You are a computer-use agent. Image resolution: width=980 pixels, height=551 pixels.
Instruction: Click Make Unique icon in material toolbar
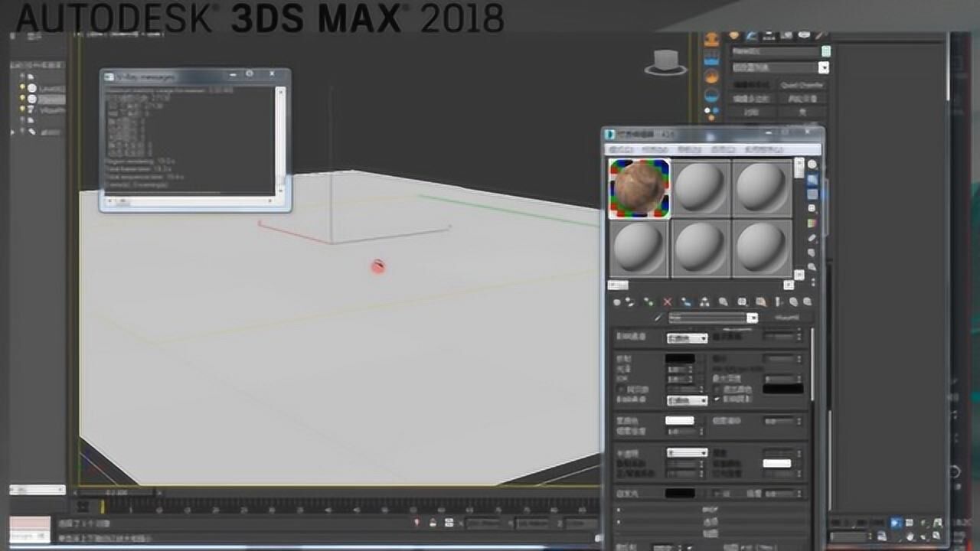click(x=704, y=302)
